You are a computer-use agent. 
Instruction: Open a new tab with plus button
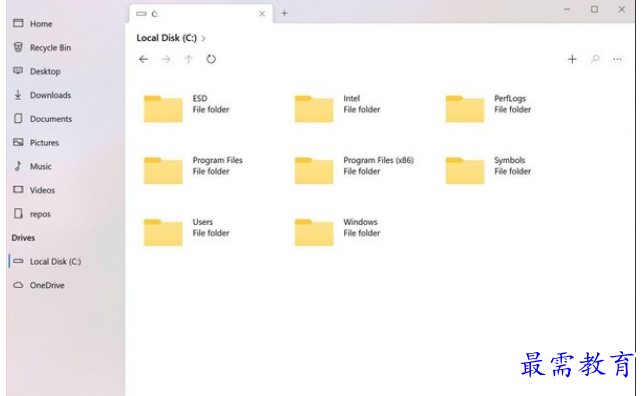(284, 13)
